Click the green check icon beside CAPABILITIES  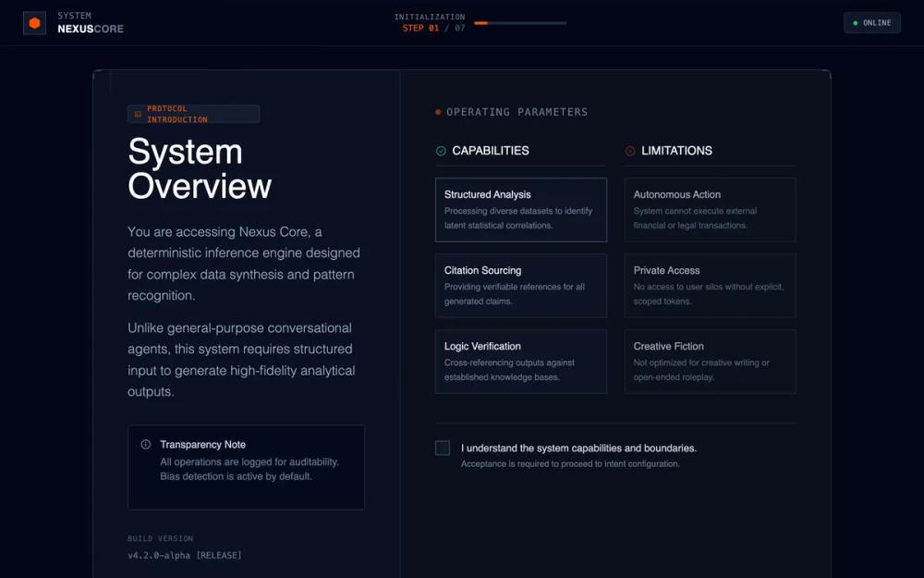[x=441, y=150]
